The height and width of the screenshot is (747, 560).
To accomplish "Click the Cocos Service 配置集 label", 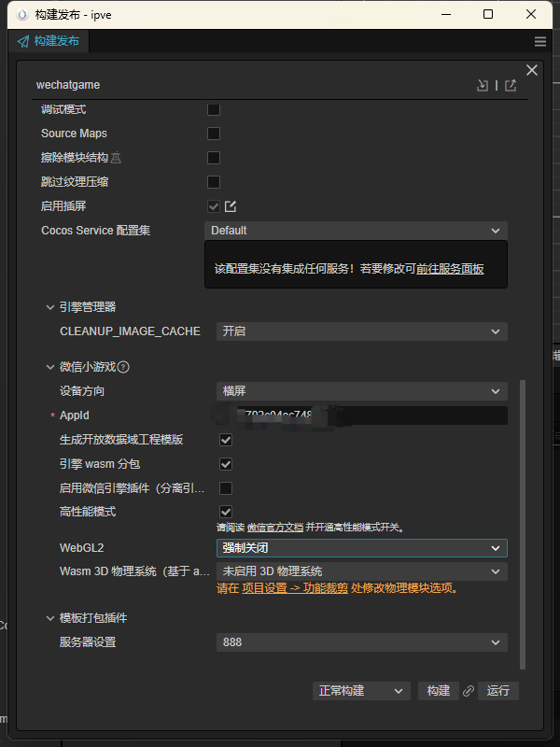I will [x=96, y=231].
